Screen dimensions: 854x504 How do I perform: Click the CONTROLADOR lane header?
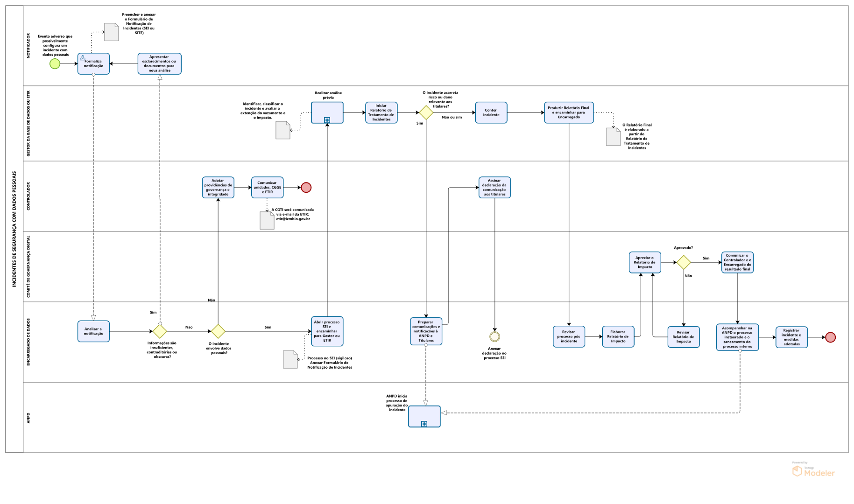(28, 196)
